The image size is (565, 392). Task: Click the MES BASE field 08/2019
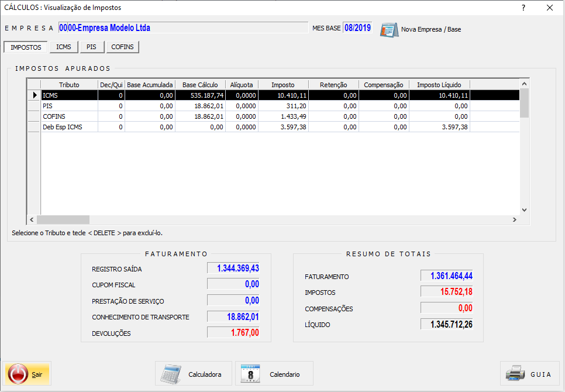(x=357, y=27)
